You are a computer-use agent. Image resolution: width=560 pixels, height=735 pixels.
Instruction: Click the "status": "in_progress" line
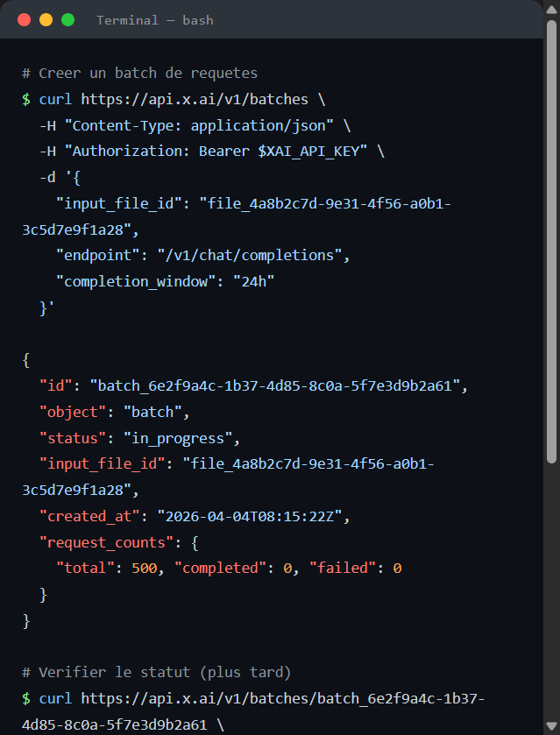(x=139, y=438)
